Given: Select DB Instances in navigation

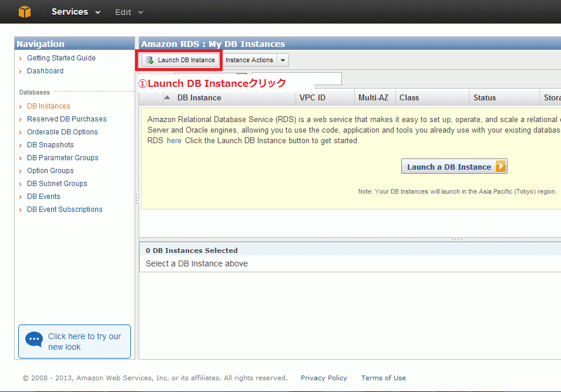Looking at the screenshot, I should (48, 106).
